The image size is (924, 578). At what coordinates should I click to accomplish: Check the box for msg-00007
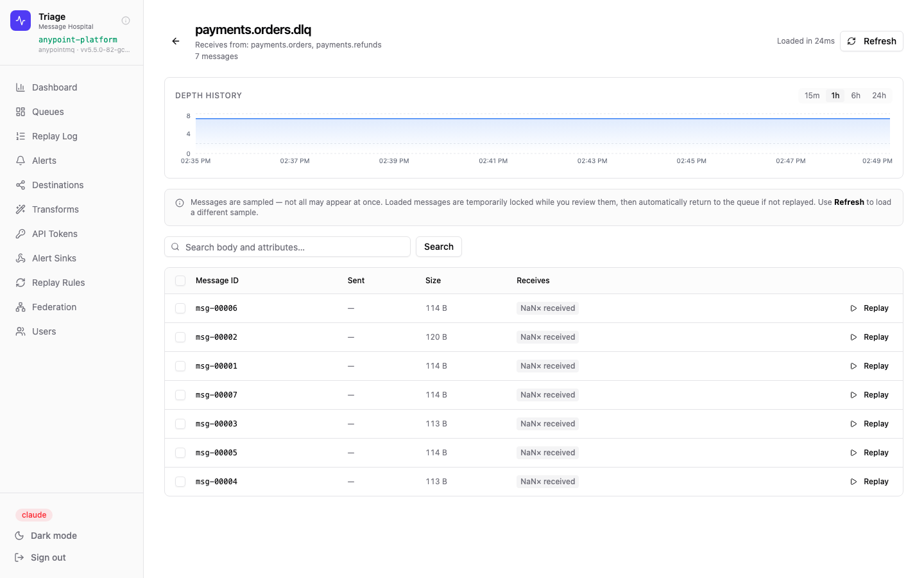(180, 395)
